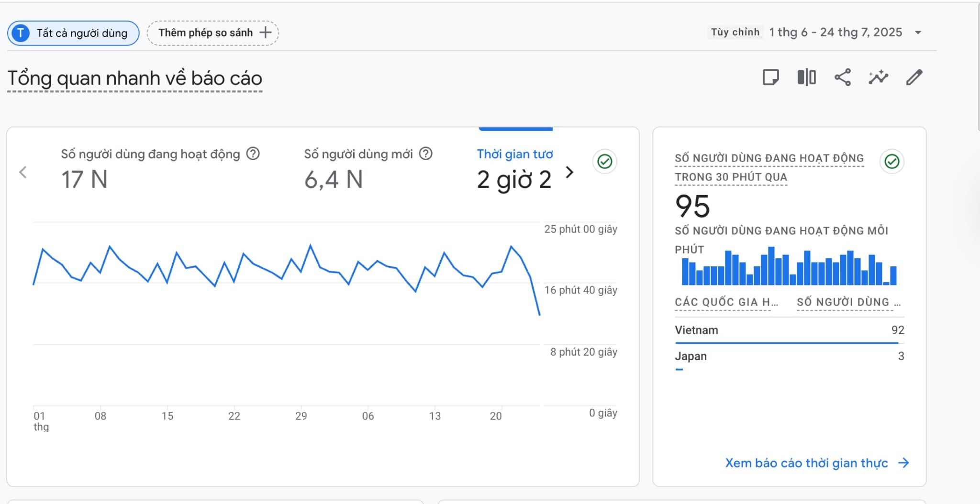This screenshot has height=504, width=980.
Task: Click the 'Tất cả người dùng' segment chip
Action: point(73,33)
